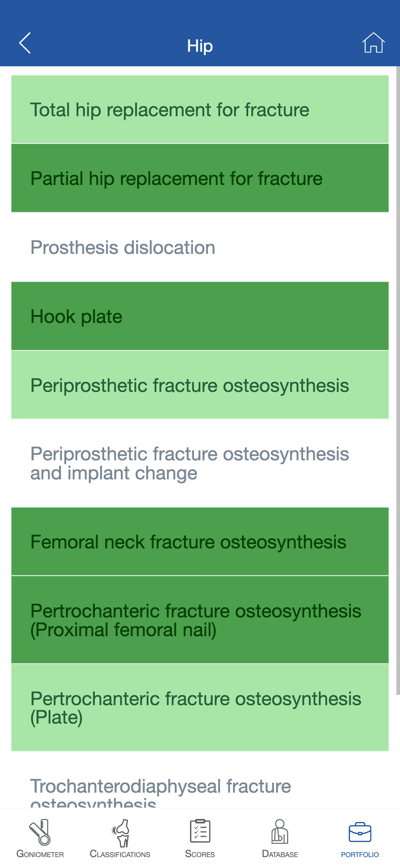This screenshot has height=868, width=400.
Task: Choose Prosthesis dislocation entry
Action: tap(200, 247)
